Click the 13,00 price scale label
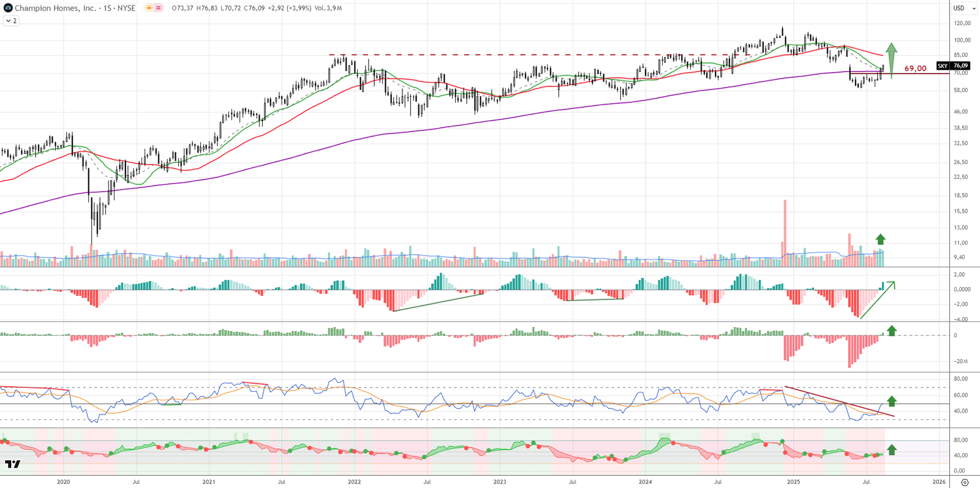 [960, 228]
